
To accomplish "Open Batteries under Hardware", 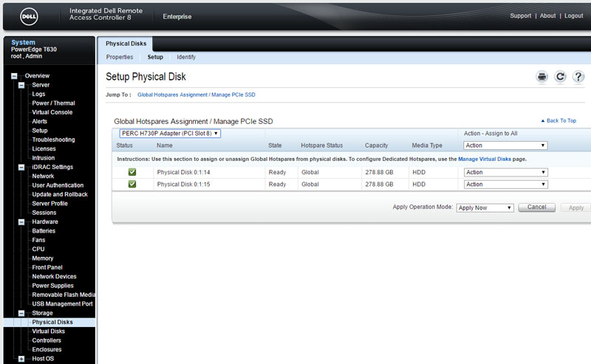I will (44, 231).
